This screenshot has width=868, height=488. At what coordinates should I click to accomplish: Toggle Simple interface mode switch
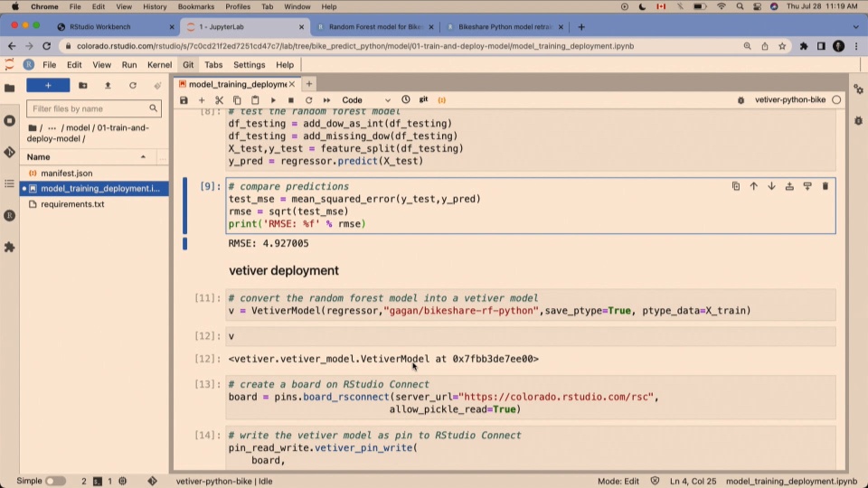point(55,481)
